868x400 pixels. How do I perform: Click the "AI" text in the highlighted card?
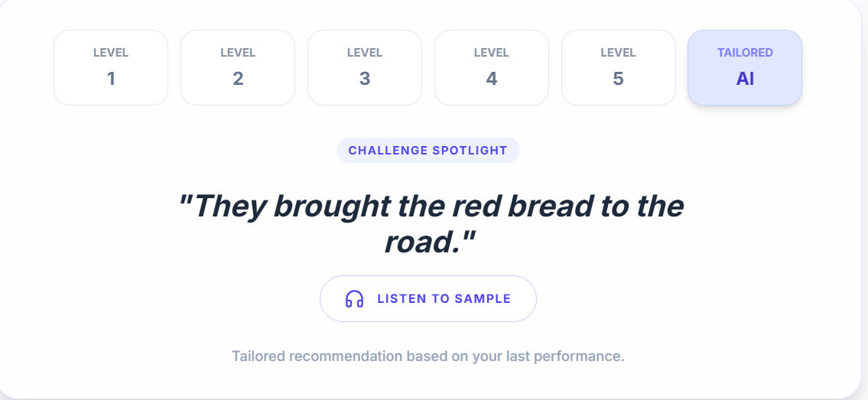click(x=745, y=79)
